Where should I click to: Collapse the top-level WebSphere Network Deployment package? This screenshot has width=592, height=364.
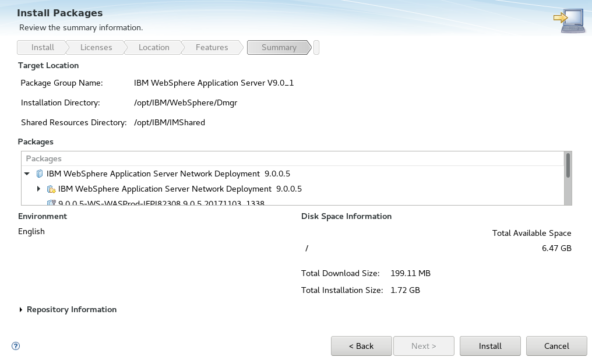click(x=27, y=174)
